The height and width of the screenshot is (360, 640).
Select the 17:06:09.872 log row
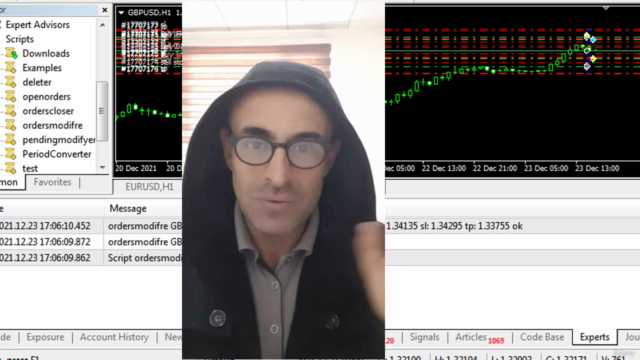click(x=320, y=242)
